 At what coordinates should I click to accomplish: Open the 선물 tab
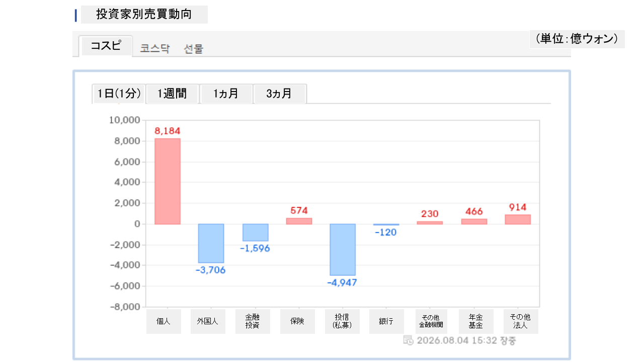194,49
